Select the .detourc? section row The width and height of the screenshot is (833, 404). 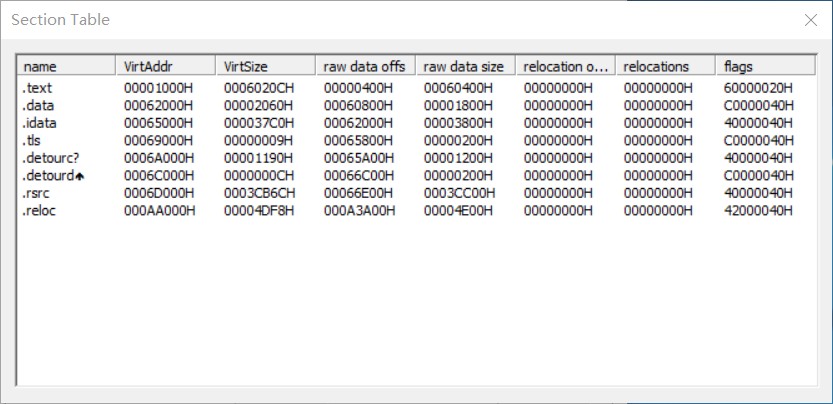[416, 158]
